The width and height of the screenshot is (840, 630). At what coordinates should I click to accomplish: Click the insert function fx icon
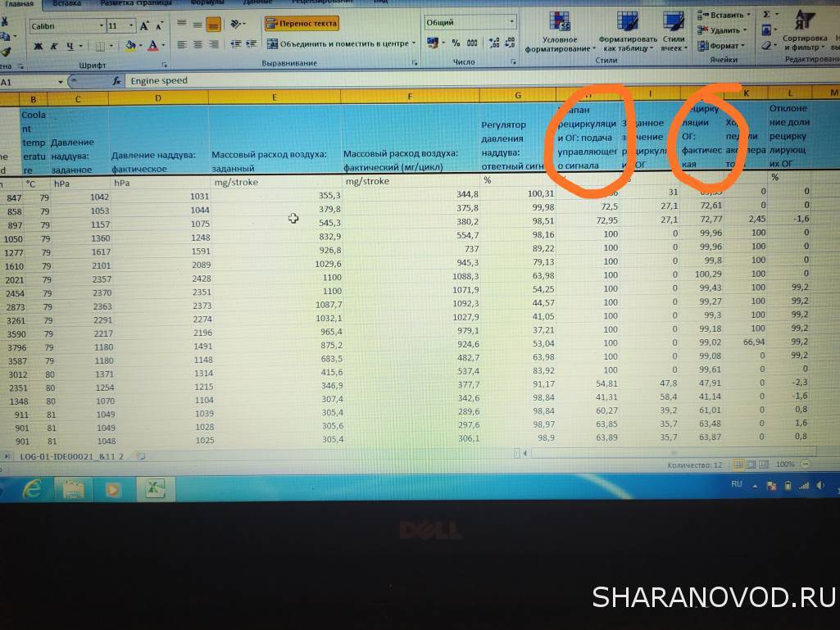tap(116, 81)
